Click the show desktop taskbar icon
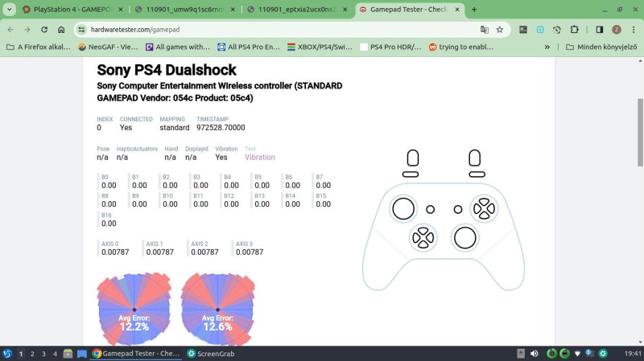This screenshot has width=644, height=361. (82, 354)
